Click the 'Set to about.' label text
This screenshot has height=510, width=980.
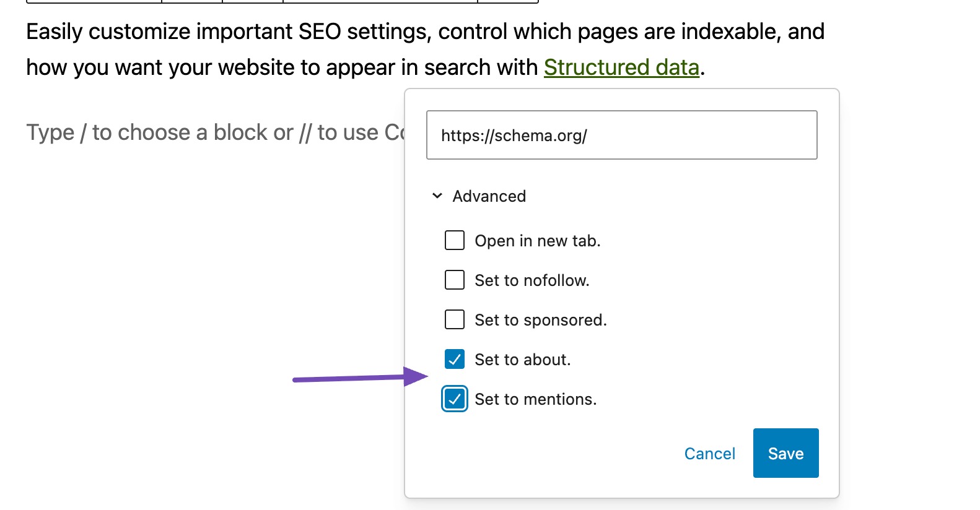point(522,360)
